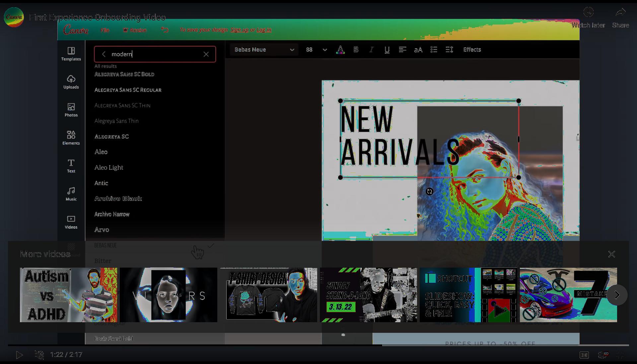Toggle bold formatting
Viewport: 637px width, 364px height.
tap(356, 49)
